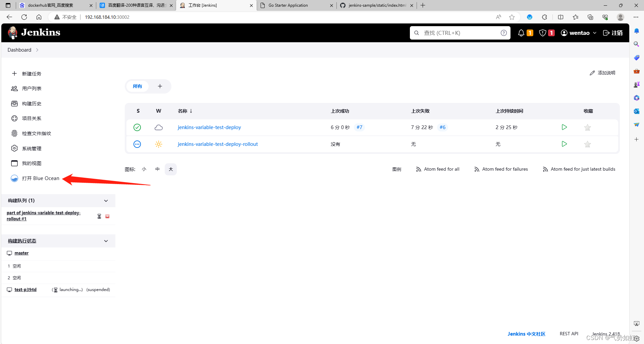Set icon size to 小

(x=144, y=169)
